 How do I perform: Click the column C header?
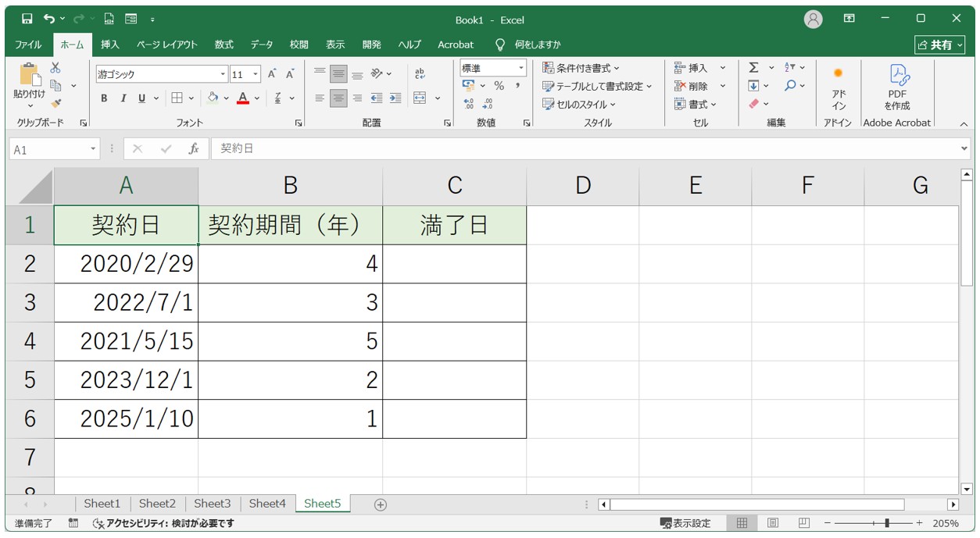[454, 185]
